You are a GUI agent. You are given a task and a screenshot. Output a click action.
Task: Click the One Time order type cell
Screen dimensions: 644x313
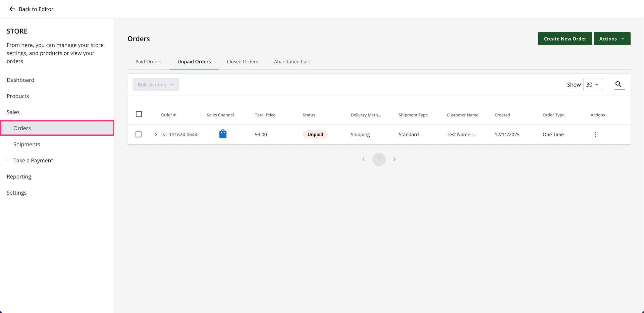pyautogui.click(x=553, y=135)
